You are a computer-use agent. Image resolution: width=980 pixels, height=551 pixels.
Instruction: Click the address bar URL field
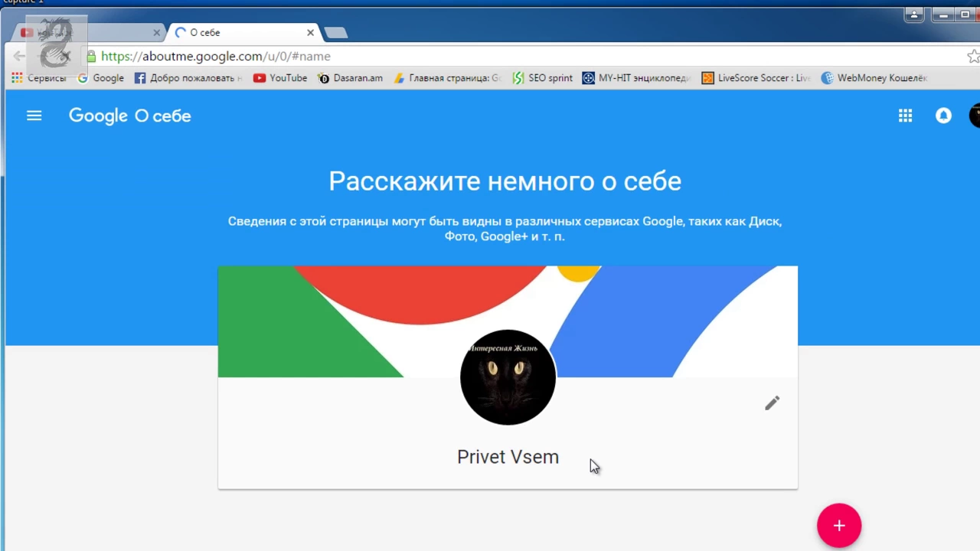528,56
